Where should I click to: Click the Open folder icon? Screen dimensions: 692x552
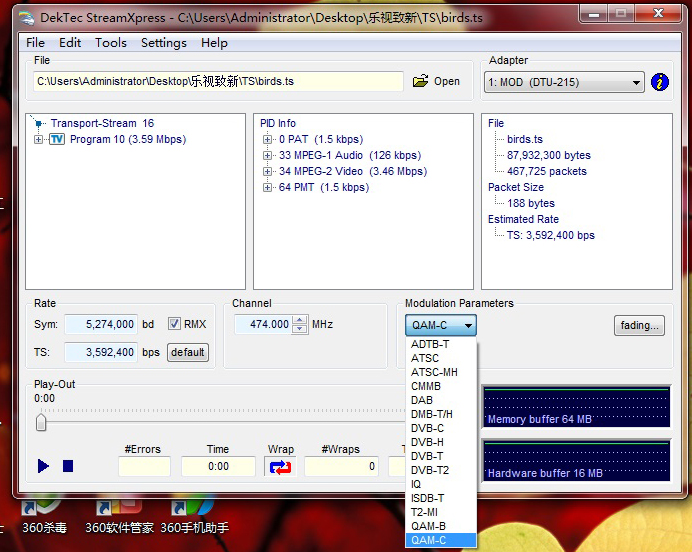point(421,81)
